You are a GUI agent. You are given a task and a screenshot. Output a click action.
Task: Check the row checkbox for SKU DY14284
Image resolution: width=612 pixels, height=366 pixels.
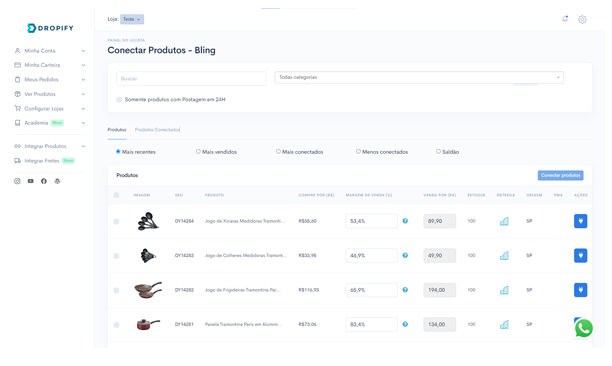pos(116,221)
